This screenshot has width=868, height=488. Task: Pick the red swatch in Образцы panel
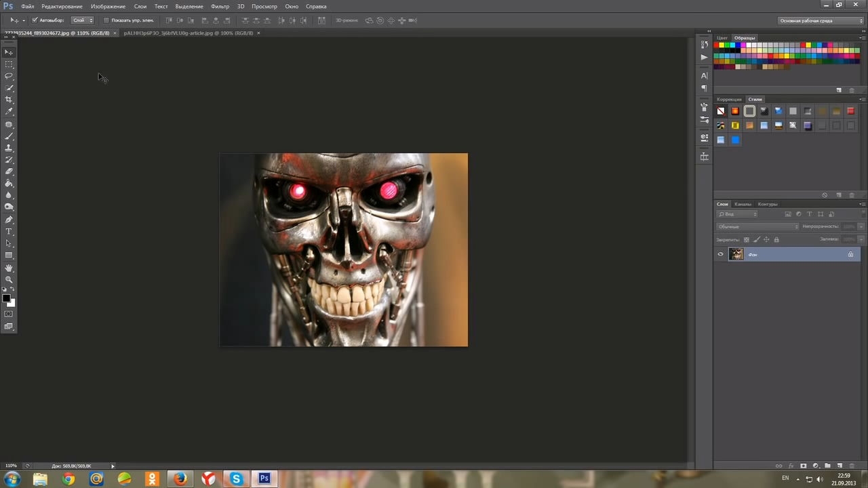click(x=717, y=45)
